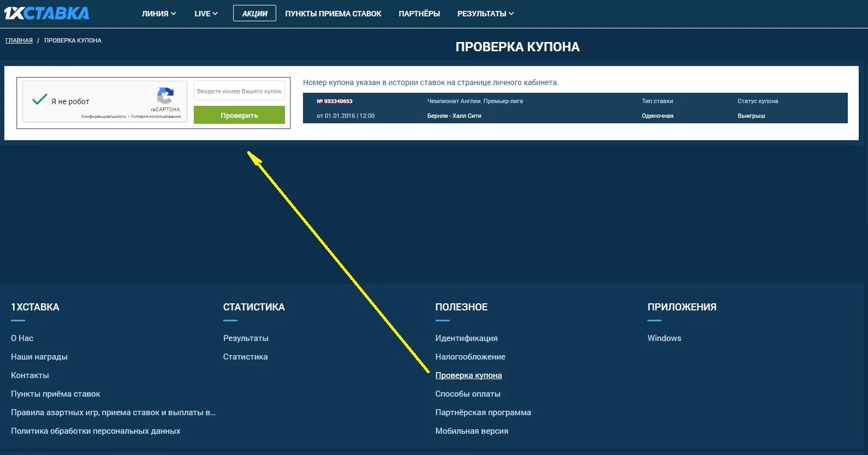This screenshot has height=455, width=868.
Task: Open the 1XСТАВКА logo home link
Action: pyautogui.click(x=46, y=13)
